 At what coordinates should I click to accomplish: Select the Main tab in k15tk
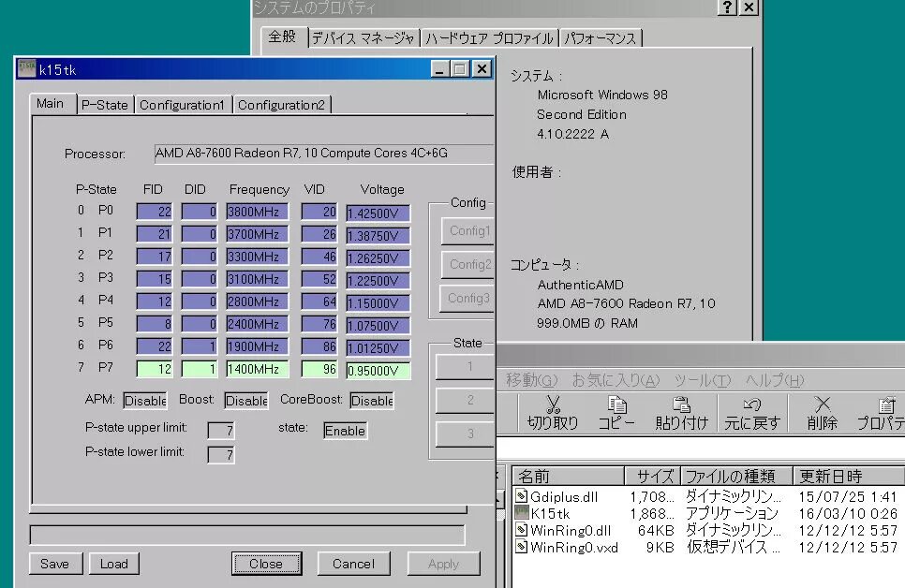[51, 104]
